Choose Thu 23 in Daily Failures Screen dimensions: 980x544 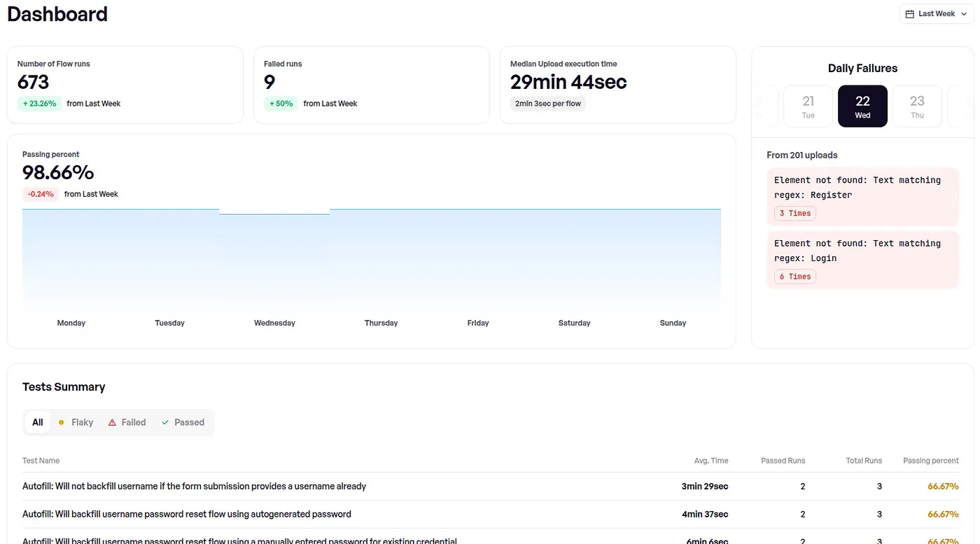click(917, 106)
